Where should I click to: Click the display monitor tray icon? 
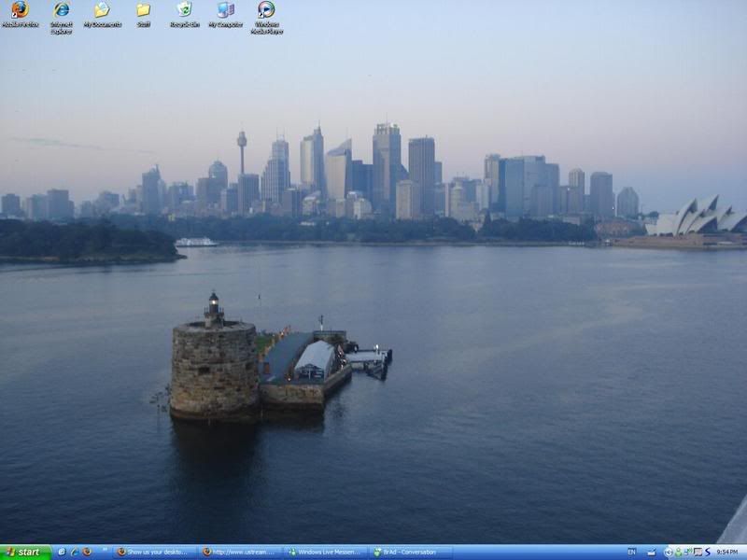(698, 552)
